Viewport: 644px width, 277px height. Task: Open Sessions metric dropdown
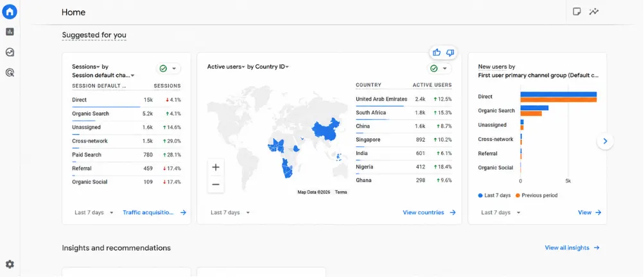[86, 67]
